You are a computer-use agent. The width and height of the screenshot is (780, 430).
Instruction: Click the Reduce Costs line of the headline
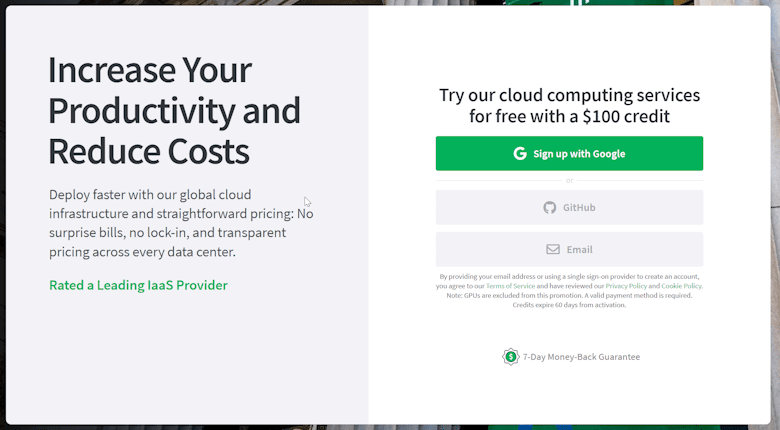pos(149,151)
